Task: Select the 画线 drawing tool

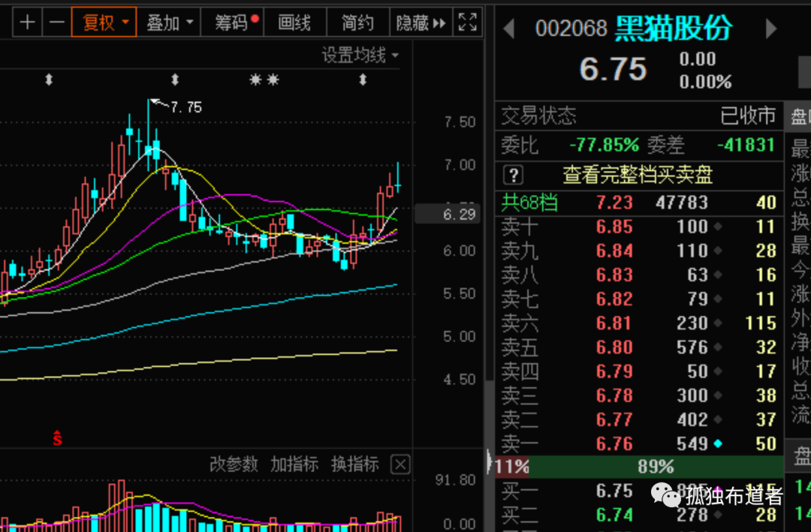Action: pyautogui.click(x=295, y=23)
